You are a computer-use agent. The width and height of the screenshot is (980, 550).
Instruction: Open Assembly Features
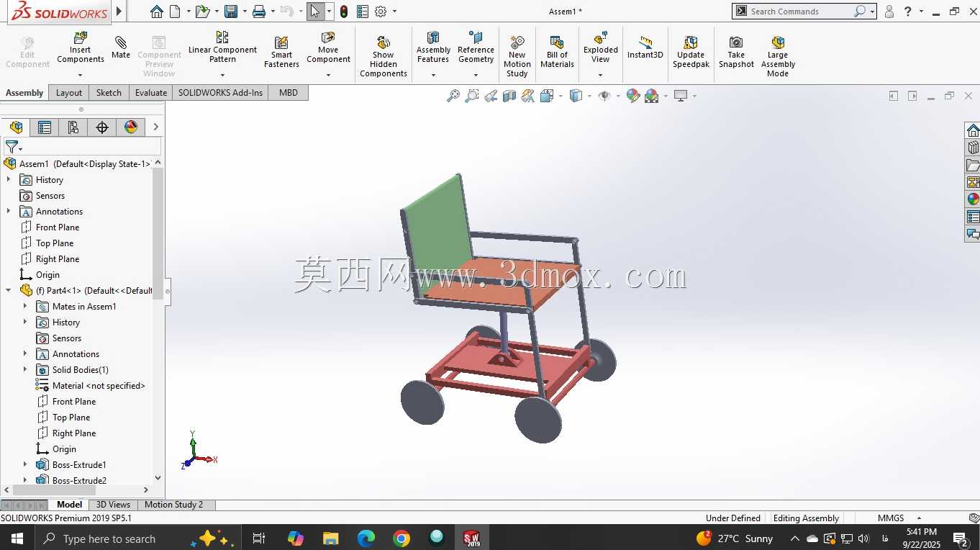[433, 48]
